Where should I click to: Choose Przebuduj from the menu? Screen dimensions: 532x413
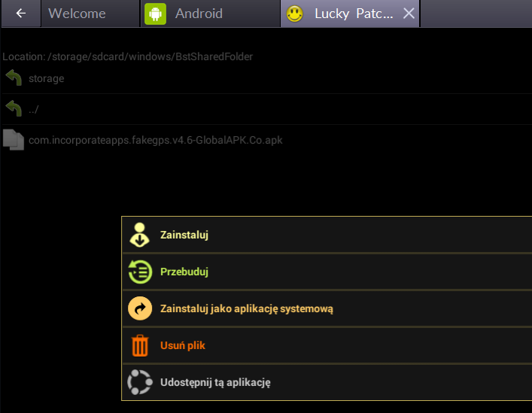pyautogui.click(x=327, y=272)
